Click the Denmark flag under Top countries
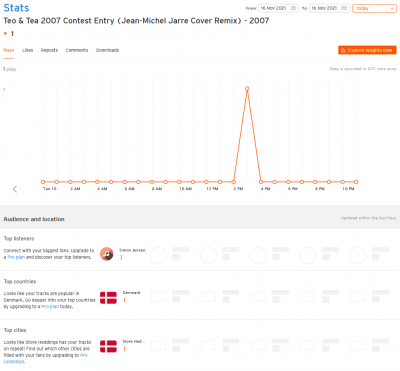 [x=108, y=298]
